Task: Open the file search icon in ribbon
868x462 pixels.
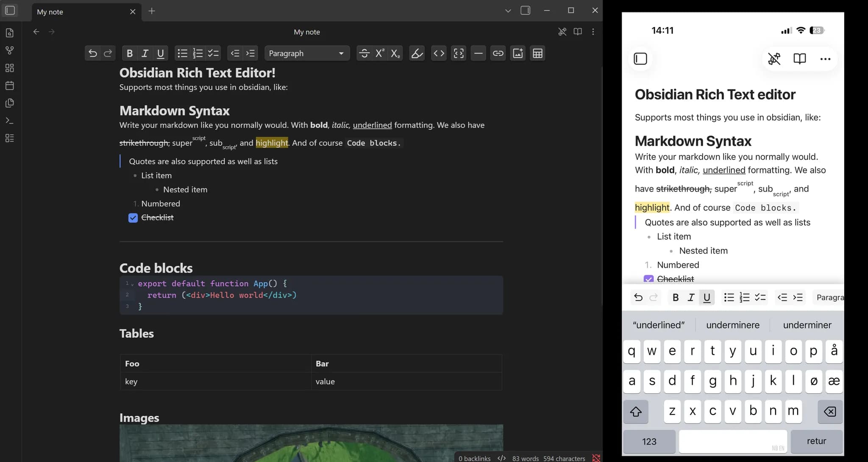Action: [x=10, y=33]
